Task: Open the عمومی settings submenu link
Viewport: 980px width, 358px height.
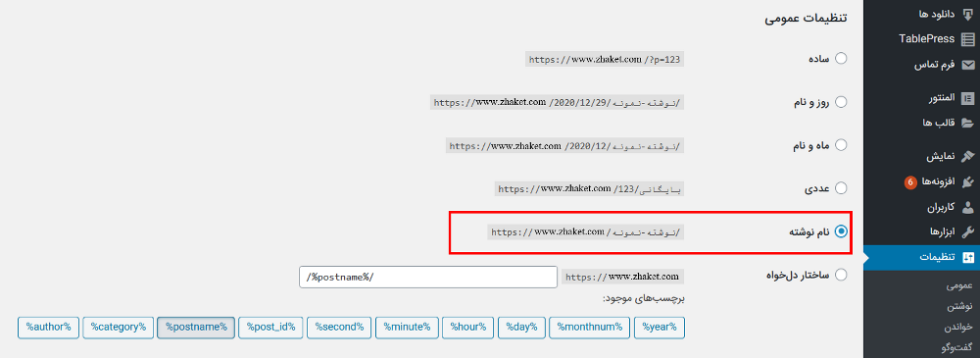Action: (x=958, y=286)
